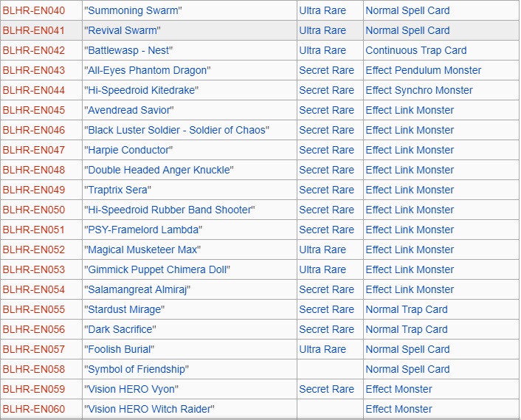
Task: Select "All-Eyes Phantom Dragon" card link
Action: (x=148, y=71)
